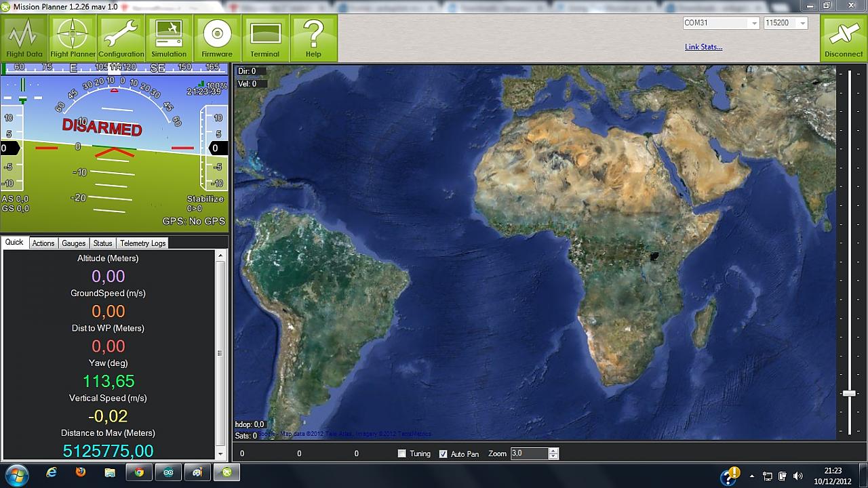Open the Firmware screen
868x488 pixels.
[217, 38]
